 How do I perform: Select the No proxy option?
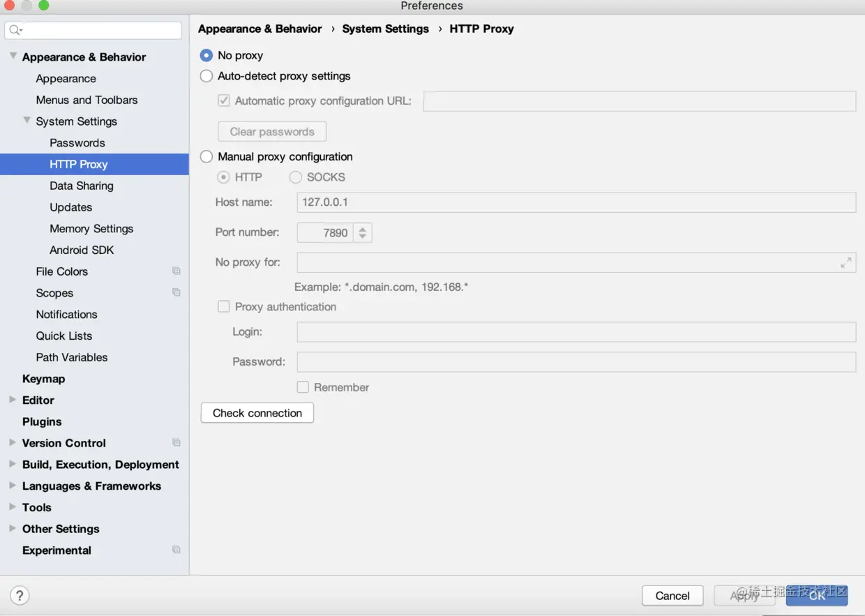coord(206,55)
